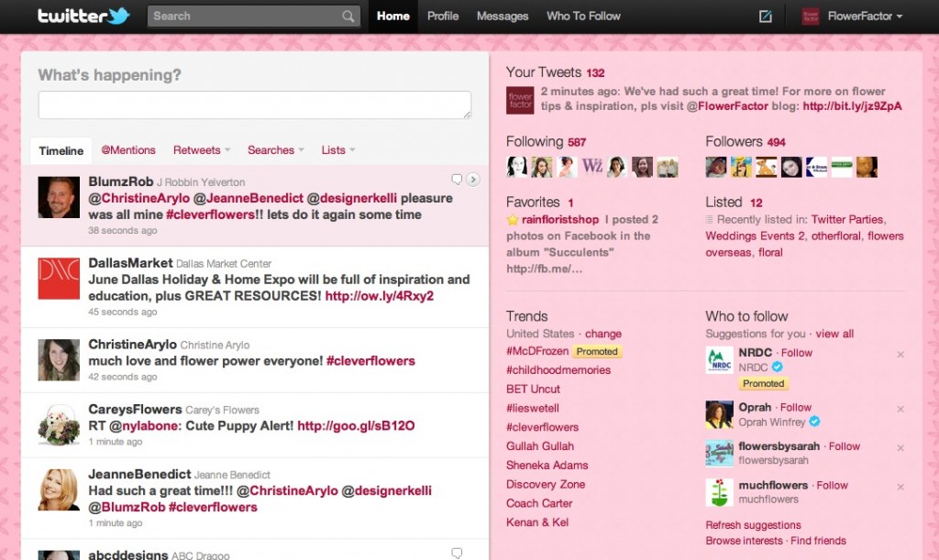The height and width of the screenshot is (560, 939).
Task: Open tweet details arrow on BlumzRob tweet
Action: pyautogui.click(x=473, y=180)
